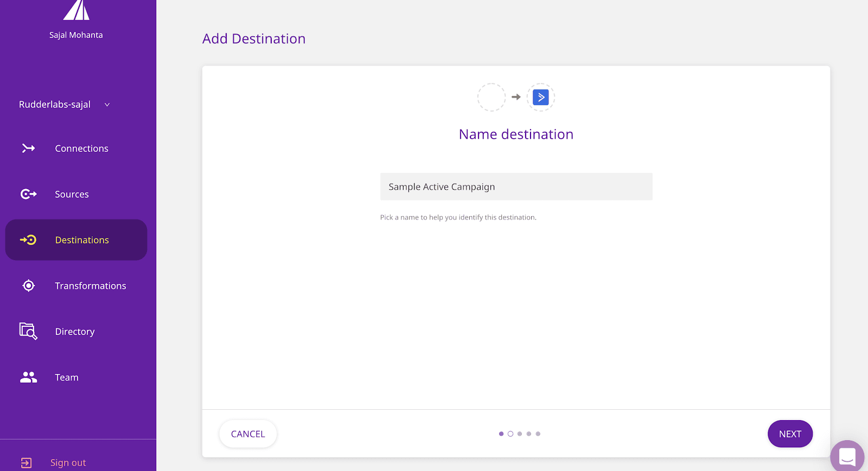Click the chevron next to Rudderlabs-sajal
This screenshot has width=868, height=471.
tap(107, 105)
